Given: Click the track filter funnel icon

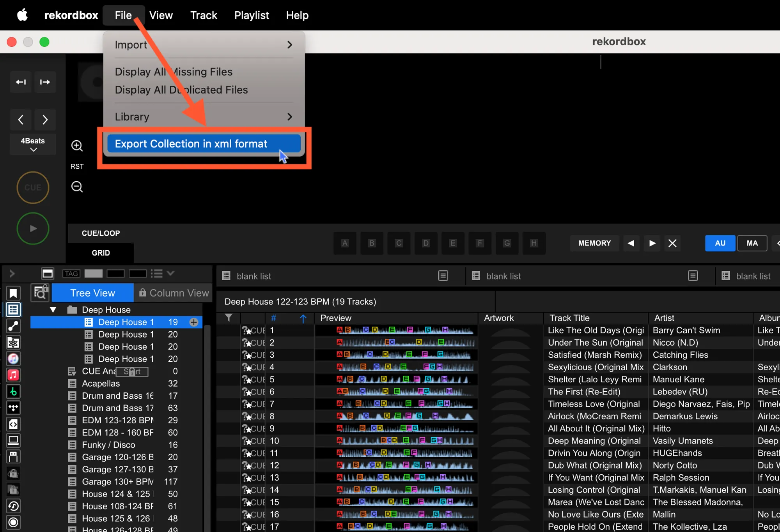Looking at the screenshot, I should point(229,318).
